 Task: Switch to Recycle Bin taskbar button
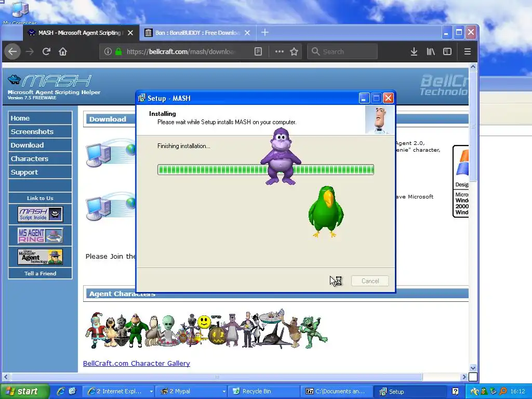pos(264,392)
